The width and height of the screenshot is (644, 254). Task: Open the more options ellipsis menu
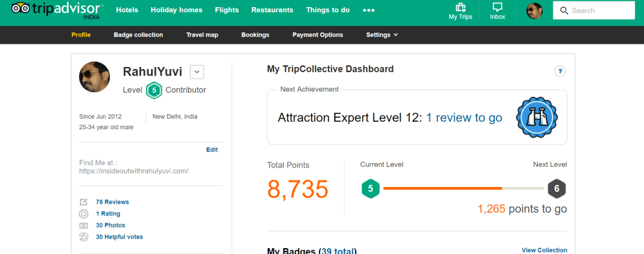coord(369,10)
